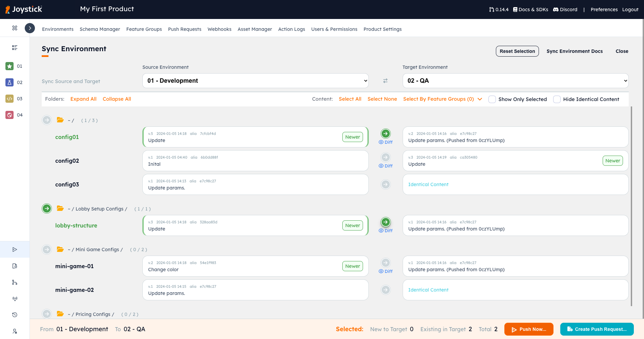This screenshot has width=644, height=339.
Task: Toggle sync arrow for mini-game-01
Action: coord(386,263)
